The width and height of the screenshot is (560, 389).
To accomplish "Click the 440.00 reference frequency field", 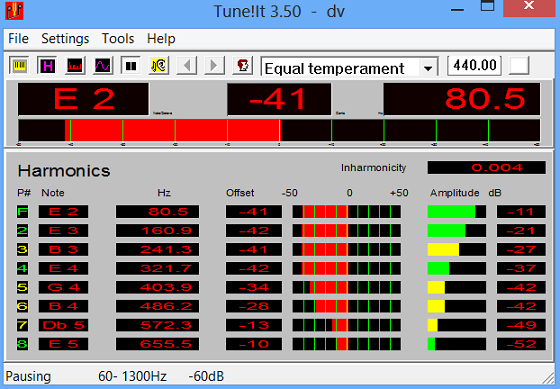I will (x=474, y=65).
